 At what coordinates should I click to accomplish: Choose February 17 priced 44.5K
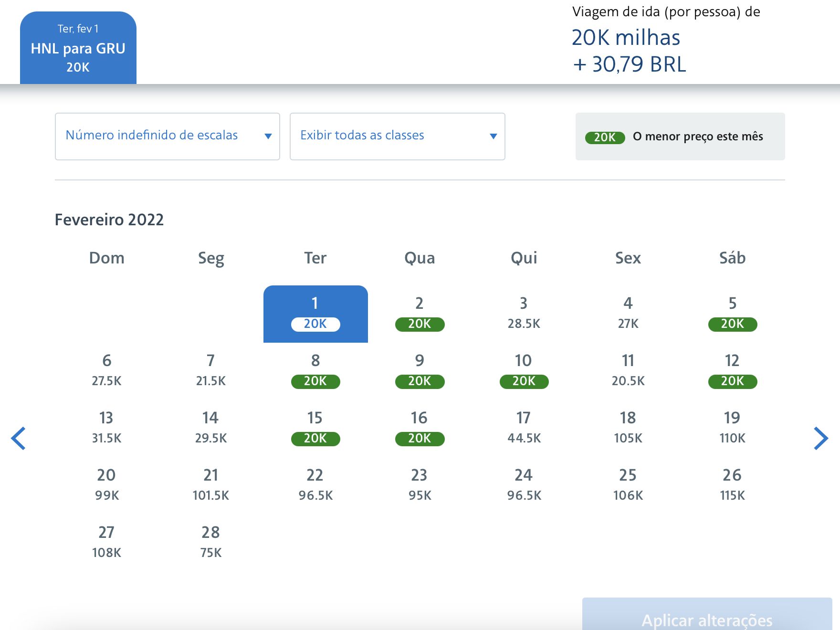click(x=524, y=429)
